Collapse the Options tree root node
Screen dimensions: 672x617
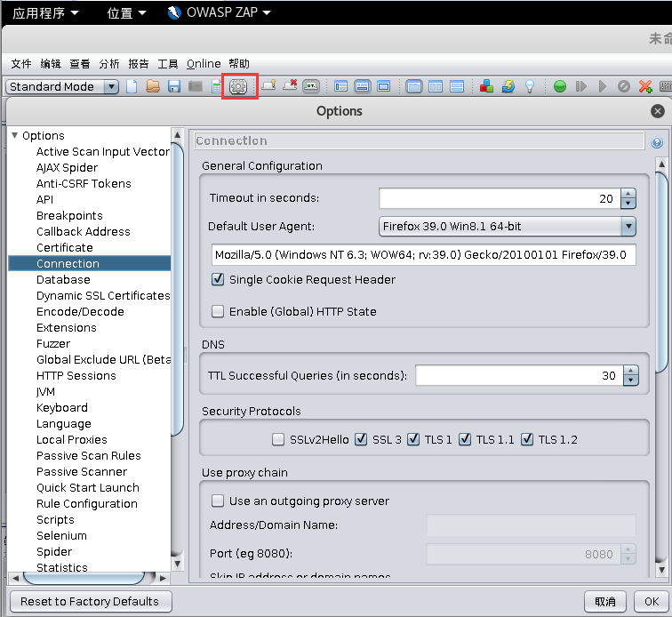coord(14,135)
